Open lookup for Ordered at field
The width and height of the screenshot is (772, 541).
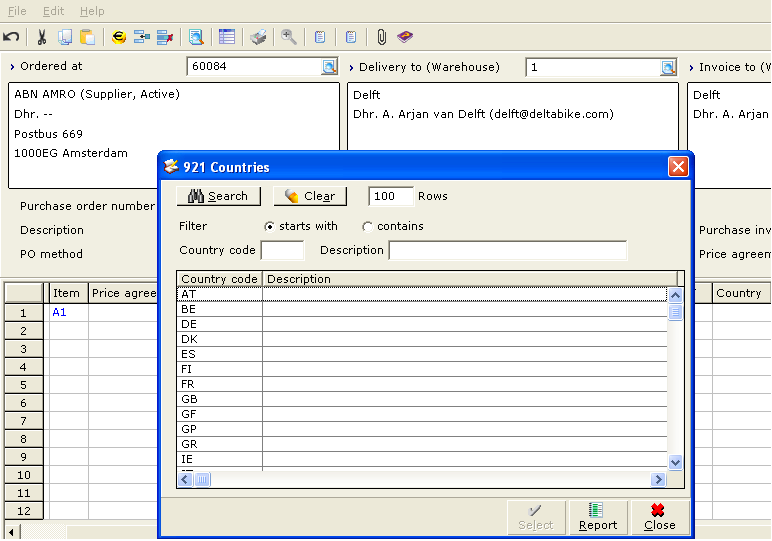[329, 67]
